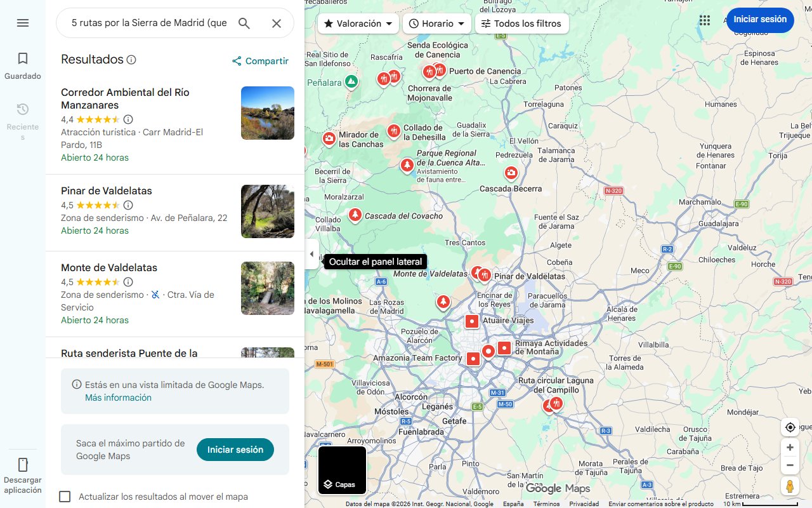This screenshot has width=812, height=508.
Task: Open Todos los filtros options
Action: (x=521, y=23)
